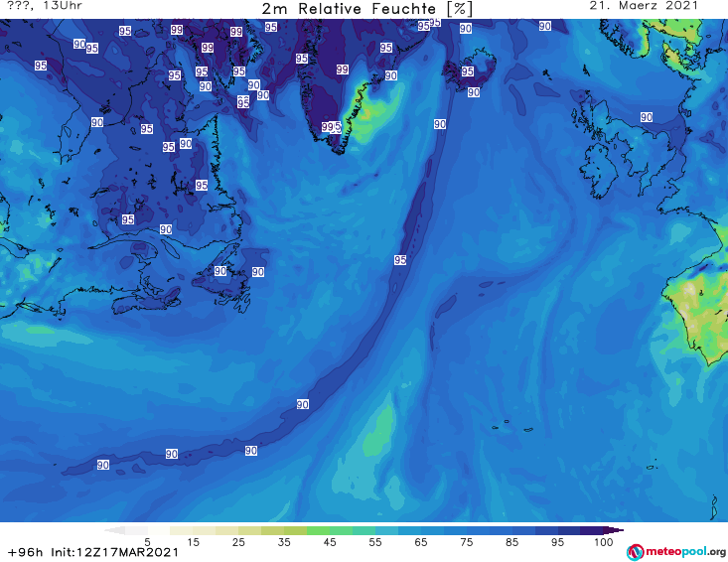Viewport: 728px width, 562px height.
Task: Click the "90" contour label over the North Sea
Action: tap(647, 117)
